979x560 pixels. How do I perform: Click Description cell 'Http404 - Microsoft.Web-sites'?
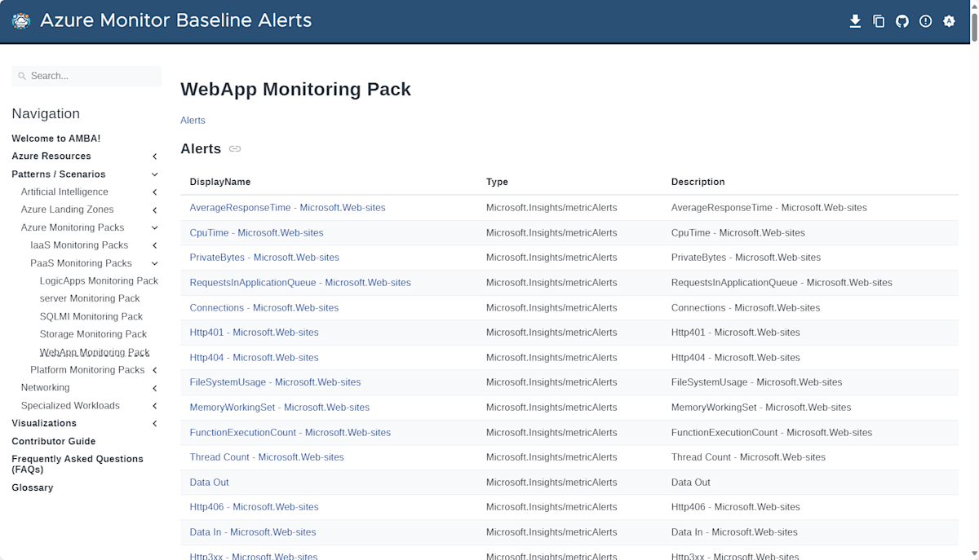[x=736, y=357]
